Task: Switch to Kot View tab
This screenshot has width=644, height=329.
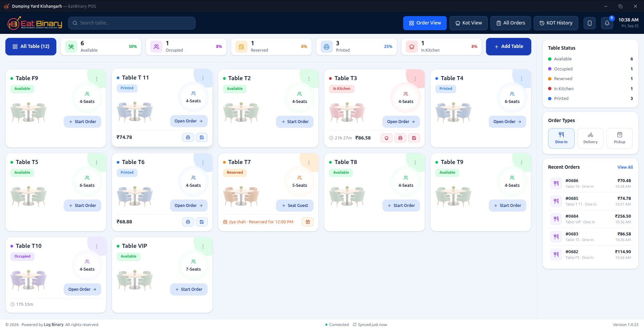Action: (468, 23)
